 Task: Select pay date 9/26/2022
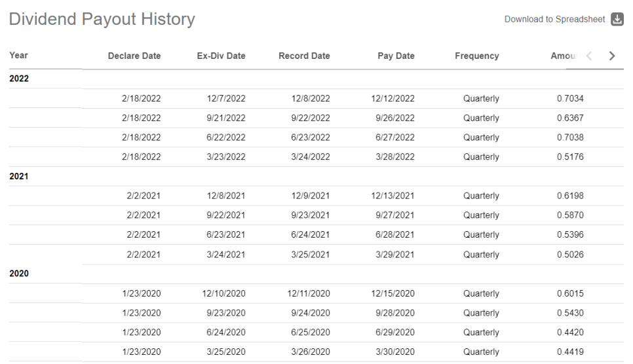(x=395, y=118)
